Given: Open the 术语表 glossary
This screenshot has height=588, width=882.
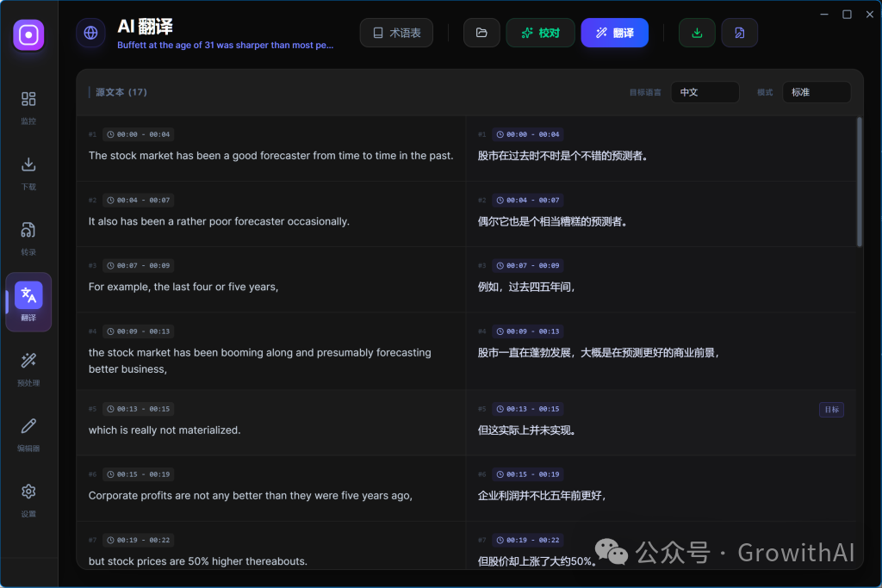Looking at the screenshot, I should (396, 32).
